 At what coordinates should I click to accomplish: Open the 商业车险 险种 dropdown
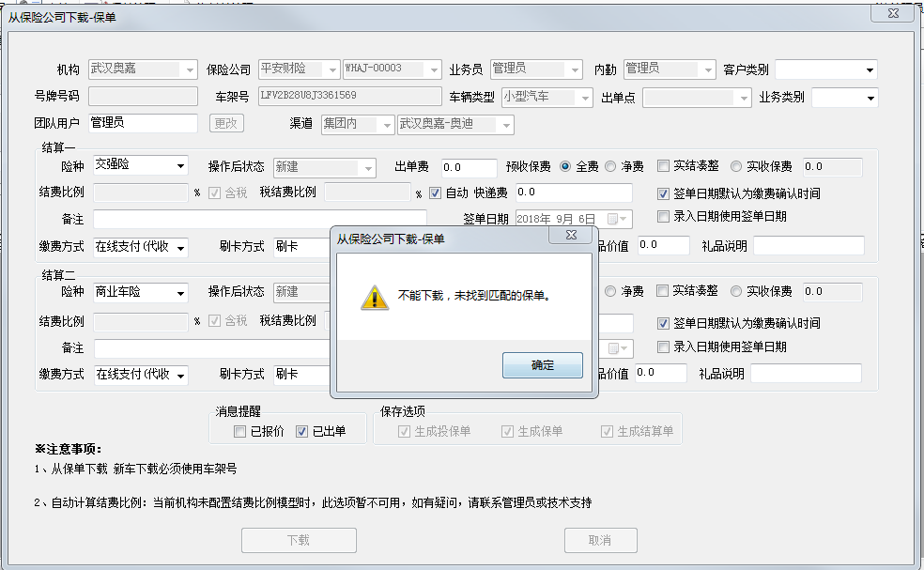click(x=180, y=293)
